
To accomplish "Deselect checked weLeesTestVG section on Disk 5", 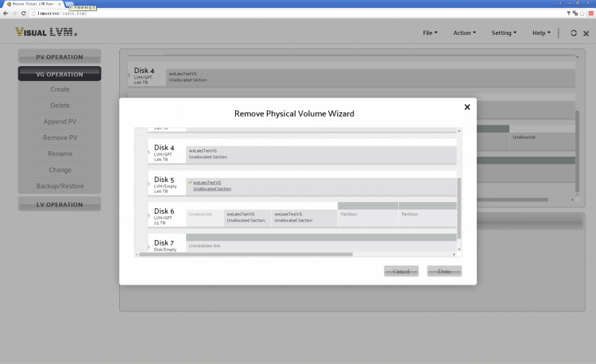I will pos(211,185).
